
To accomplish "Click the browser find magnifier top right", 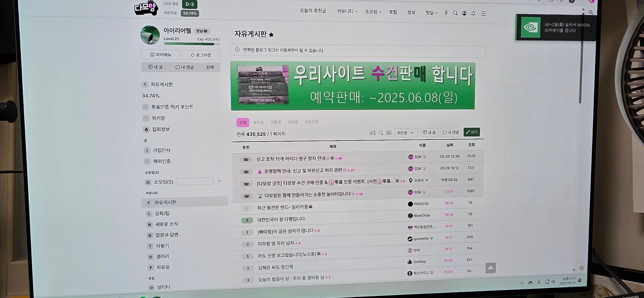I will click(x=591, y=12).
